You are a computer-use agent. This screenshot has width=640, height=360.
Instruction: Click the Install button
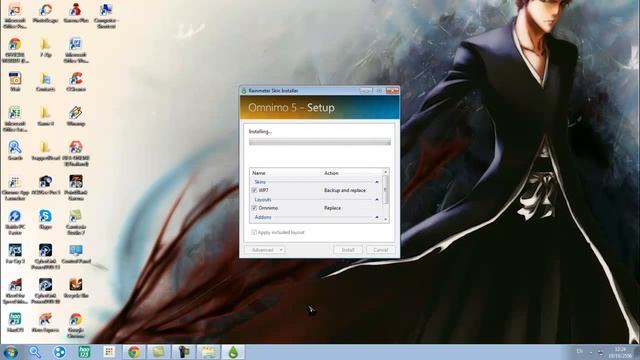click(348, 250)
